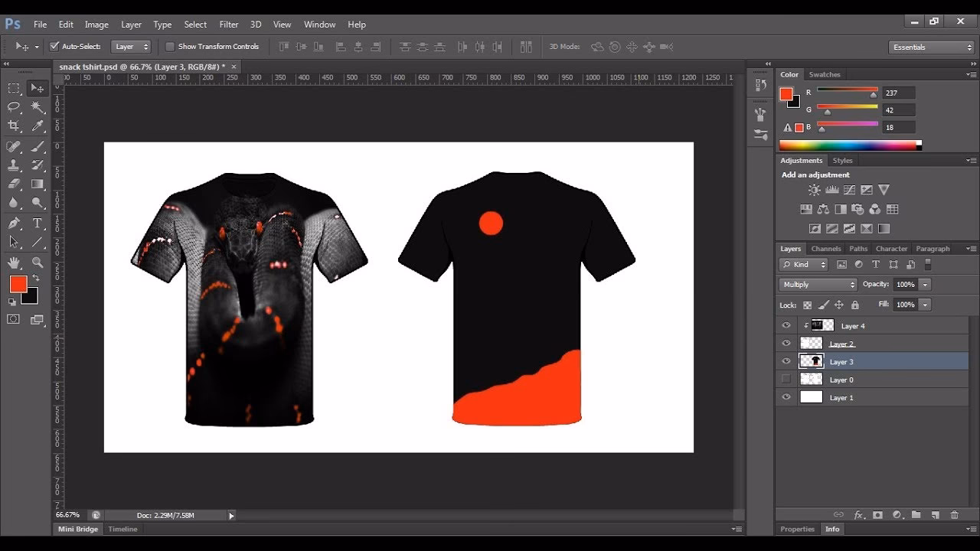Select the Lasso tool
This screenshot has width=980, height=551.
[13, 107]
